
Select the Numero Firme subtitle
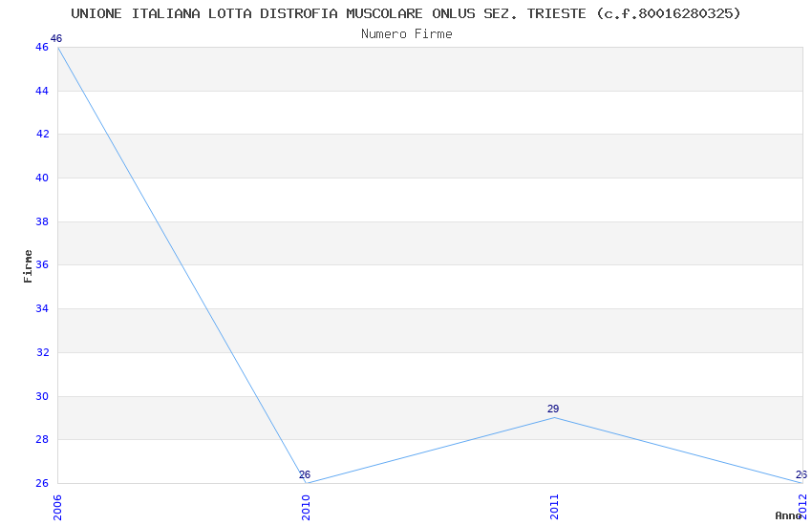click(407, 34)
